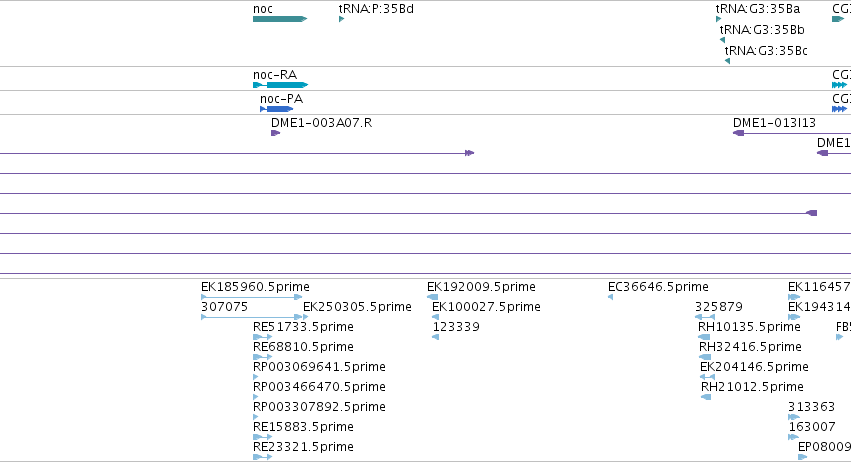Click the noc gene arrow glyph
The height and width of the screenshot is (462, 851).
280,19
